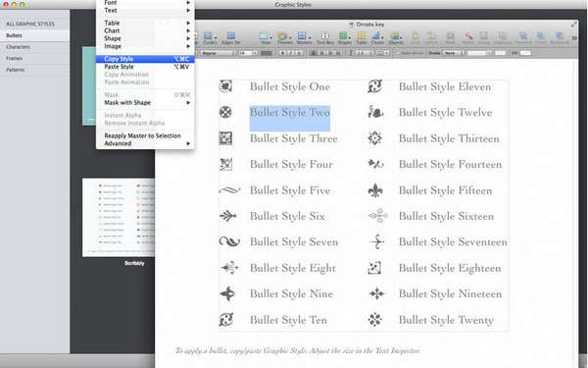Screen dimensions: 588x368
Task: Open the Charts toolbar icon
Action: [x=377, y=36]
